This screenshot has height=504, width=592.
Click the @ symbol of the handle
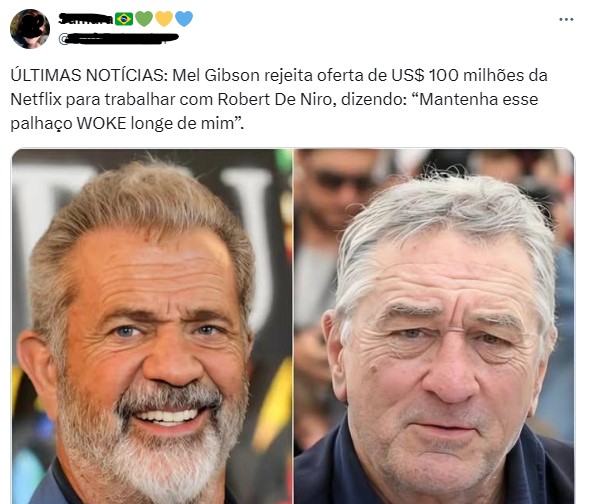pos(64,39)
